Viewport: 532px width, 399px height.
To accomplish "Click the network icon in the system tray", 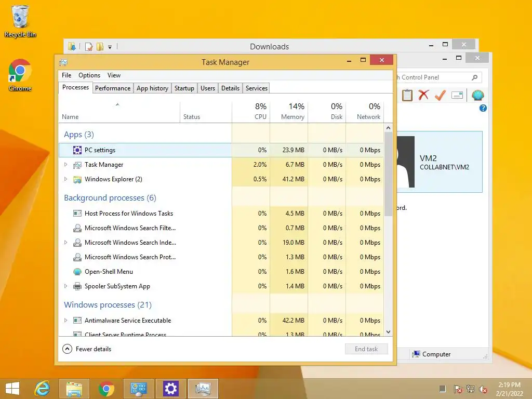I will click(x=471, y=389).
